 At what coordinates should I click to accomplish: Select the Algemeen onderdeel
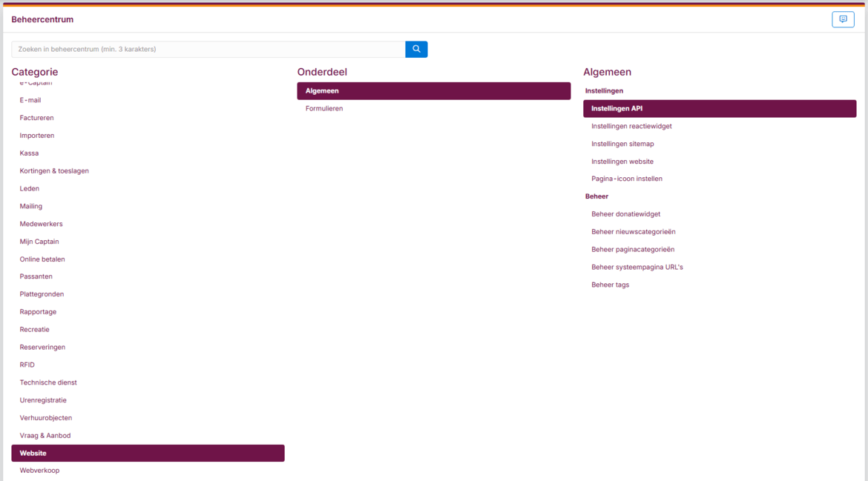tap(433, 91)
